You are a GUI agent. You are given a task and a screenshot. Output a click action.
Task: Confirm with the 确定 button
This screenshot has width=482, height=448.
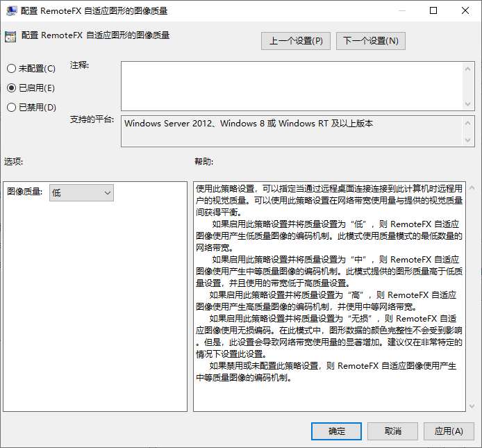click(336, 431)
